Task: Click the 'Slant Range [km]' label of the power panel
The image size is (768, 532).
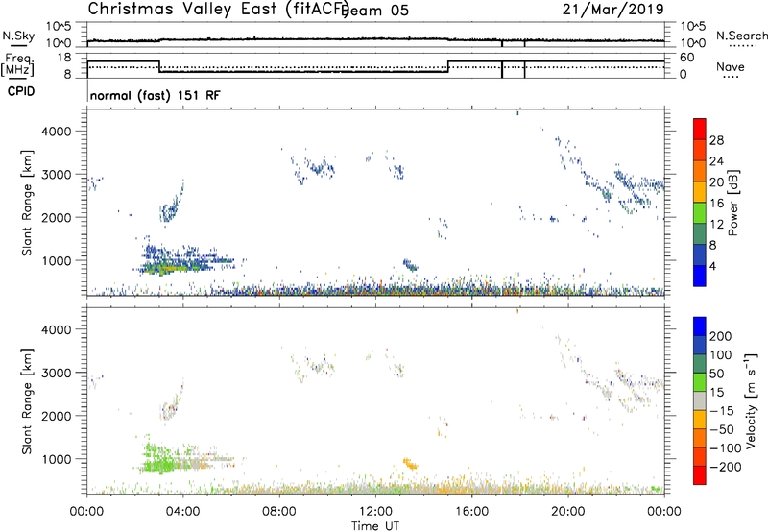Action: [27, 203]
